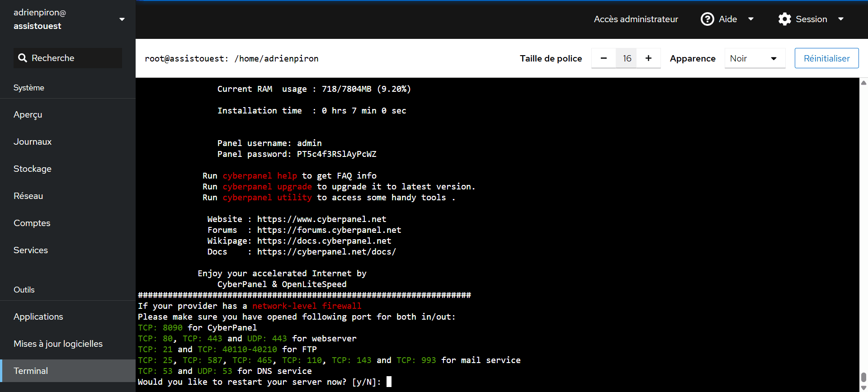The height and width of the screenshot is (392, 868).
Task: Click red 'cyberpanel upgrade' command text
Action: 267,187
